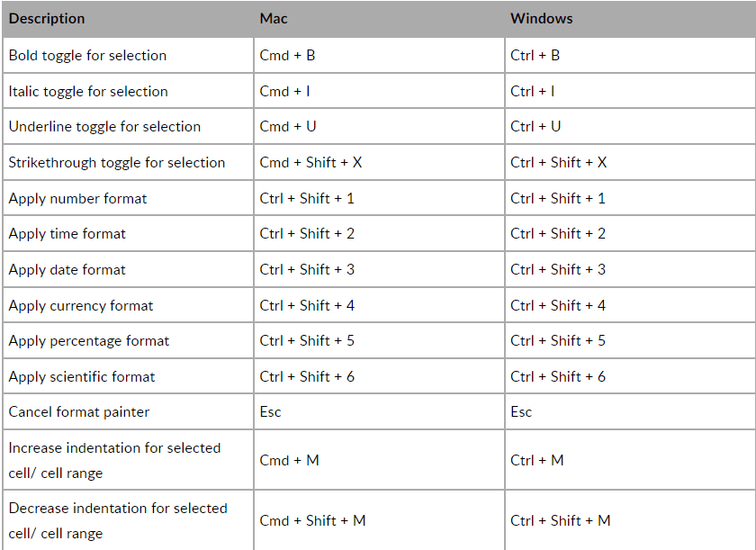The height and width of the screenshot is (550, 756).
Task: Click the Description column header
Action: coord(47,19)
